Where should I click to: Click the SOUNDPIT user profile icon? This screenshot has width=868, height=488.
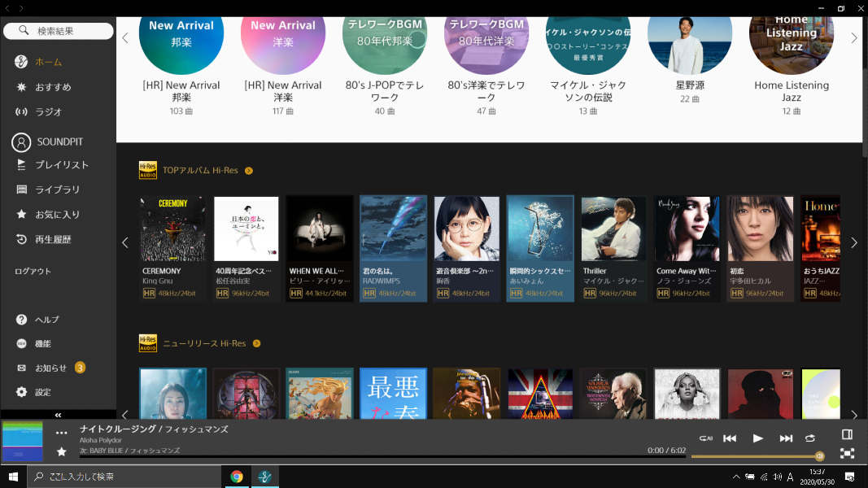point(21,142)
